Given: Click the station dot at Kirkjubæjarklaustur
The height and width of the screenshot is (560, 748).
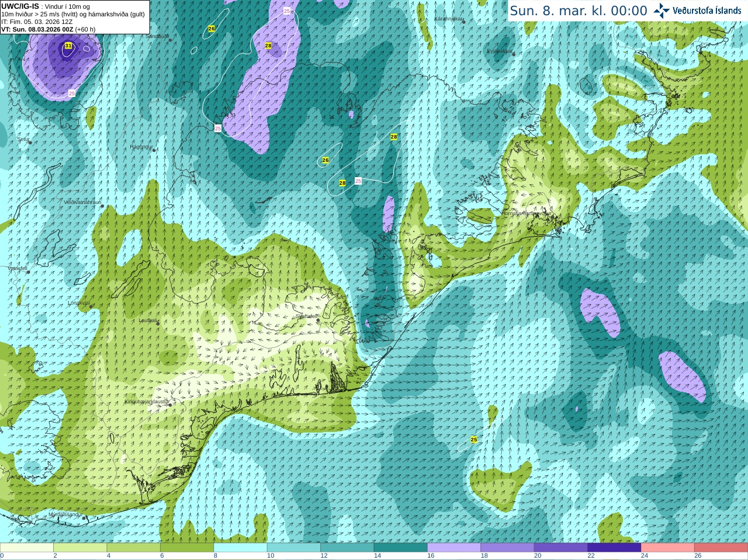Looking at the screenshot, I should tap(170, 405).
